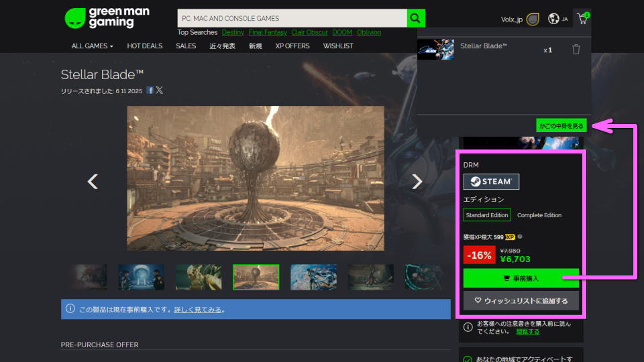Show next screenshot with right arrow
The height and width of the screenshot is (362, 644).
(417, 182)
